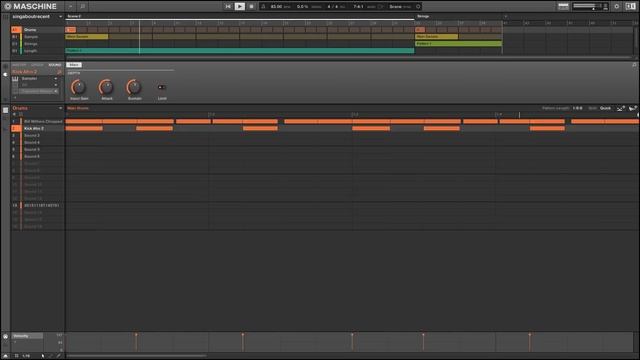Select the first scene tab in the arranger
Viewport: 640px width, 360px height.
pos(74,16)
